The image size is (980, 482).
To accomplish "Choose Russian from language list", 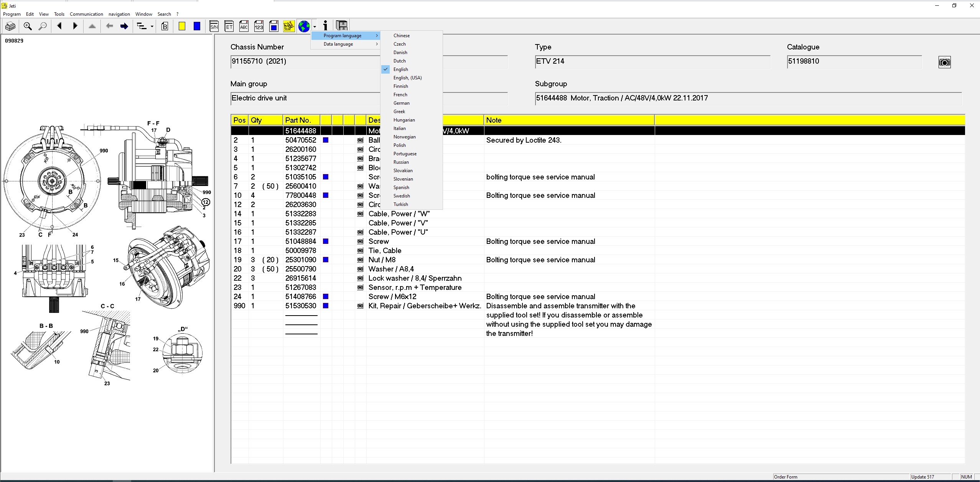I will click(x=412, y=162).
